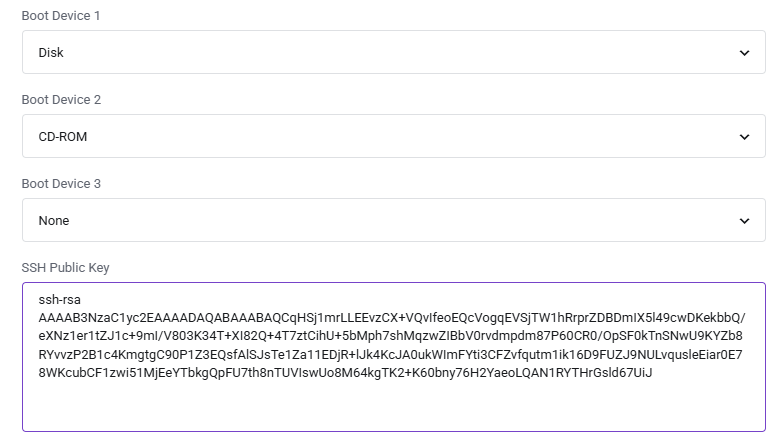
Task: Click the key line starting with RYvvzP2B1c4
Action: point(390,354)
